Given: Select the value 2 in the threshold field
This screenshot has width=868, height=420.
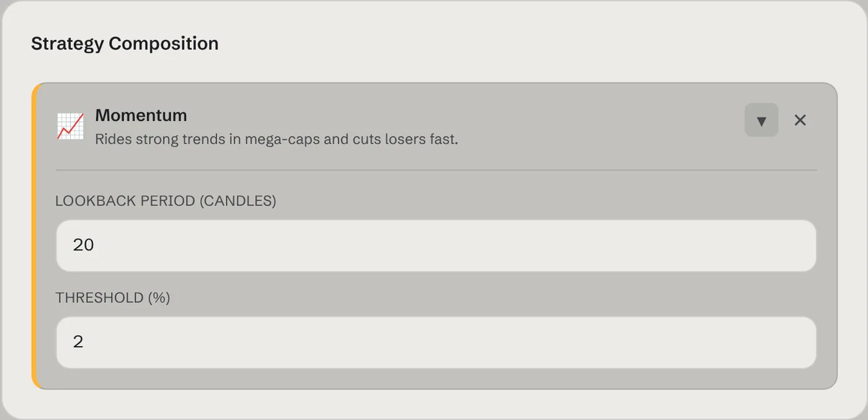Looking at the screenshot, I should (78, 342).
